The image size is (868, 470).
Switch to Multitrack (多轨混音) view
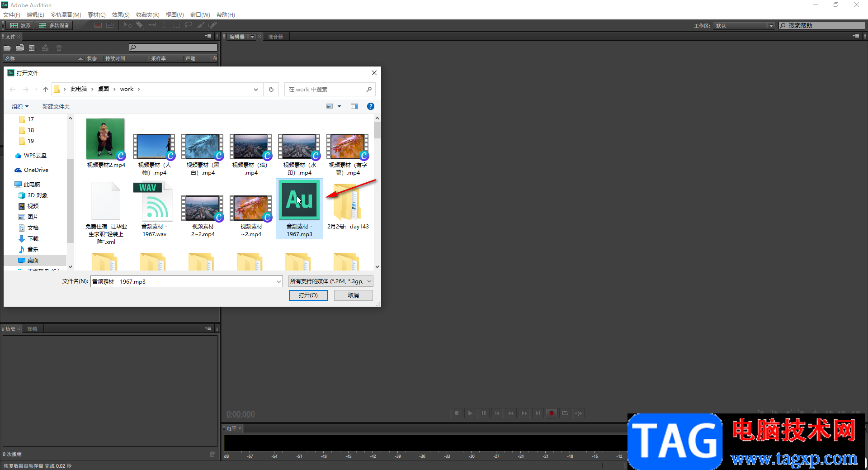pyautogui.click(x=54, y=25)
